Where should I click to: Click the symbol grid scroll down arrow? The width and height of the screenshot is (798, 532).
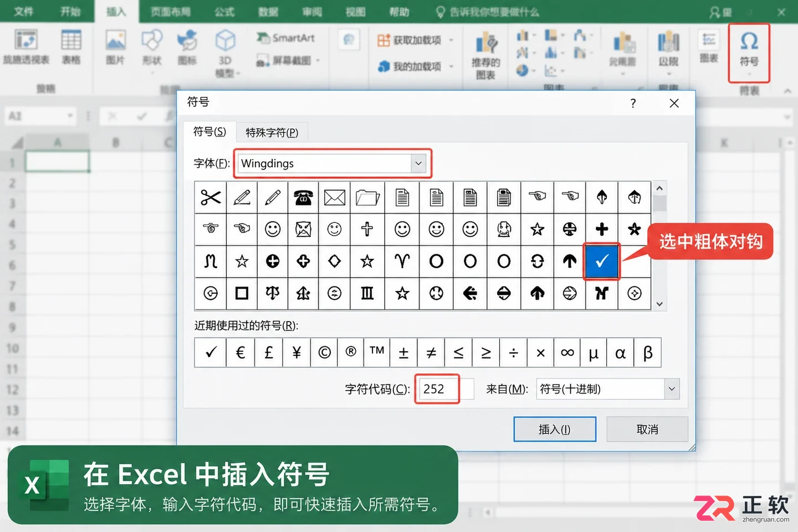659,304
